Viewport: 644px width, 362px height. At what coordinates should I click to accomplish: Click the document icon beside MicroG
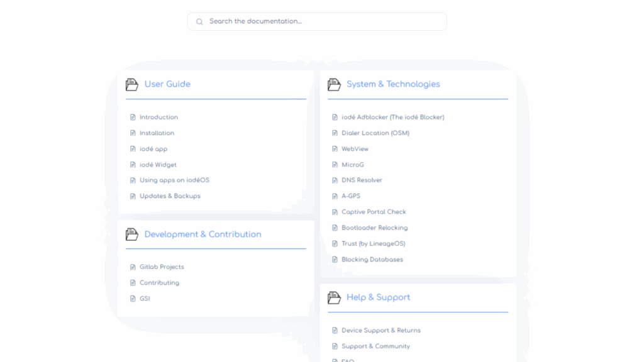[x=335, y=165]
